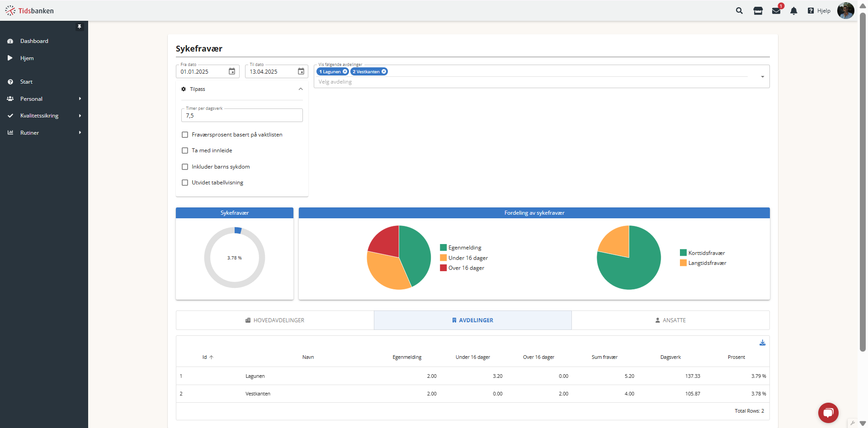Enable Fraværsprosent basert på vaktlisten
The width and height of the screenshot is (868, 428).
click(x=185, y=135)
